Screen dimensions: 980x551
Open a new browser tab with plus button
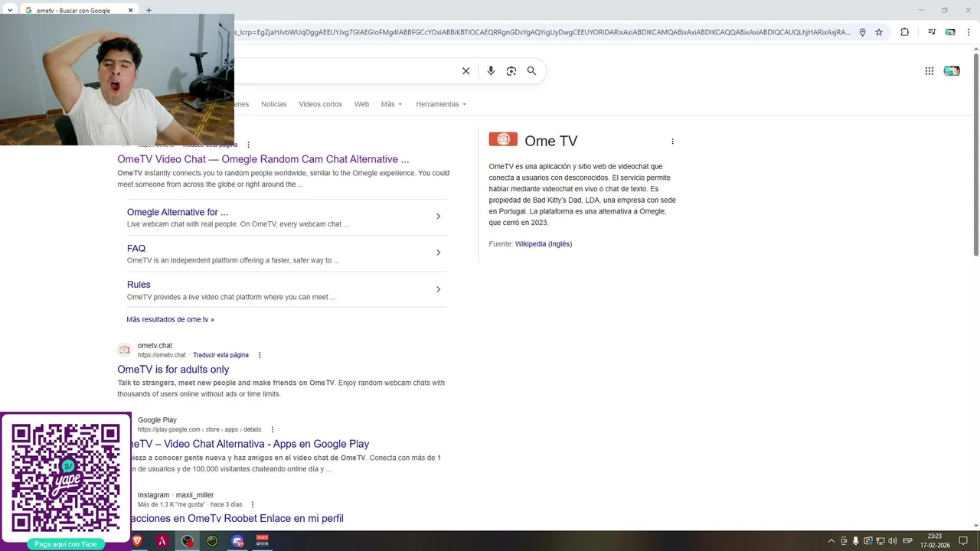[149, 11]
